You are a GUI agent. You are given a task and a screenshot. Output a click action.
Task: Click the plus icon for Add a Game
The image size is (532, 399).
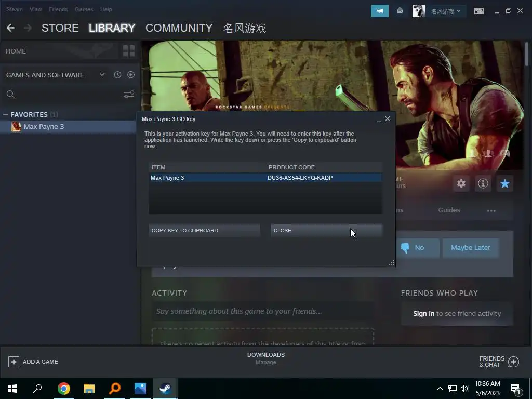click(x=14, y=362)
